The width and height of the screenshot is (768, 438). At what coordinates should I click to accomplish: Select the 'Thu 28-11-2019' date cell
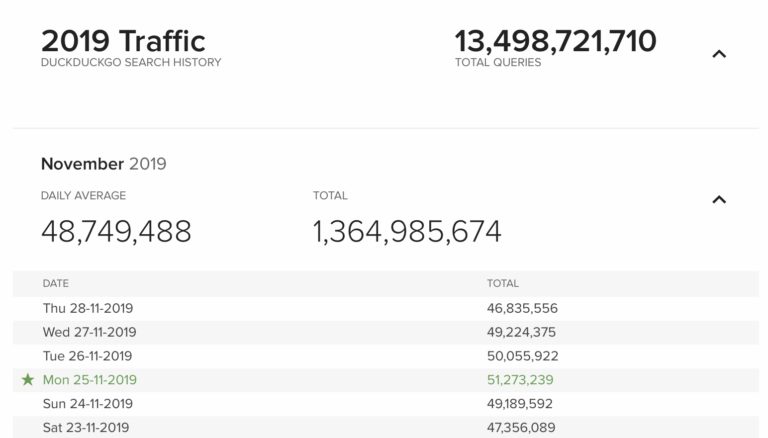[x=88, y=308]
